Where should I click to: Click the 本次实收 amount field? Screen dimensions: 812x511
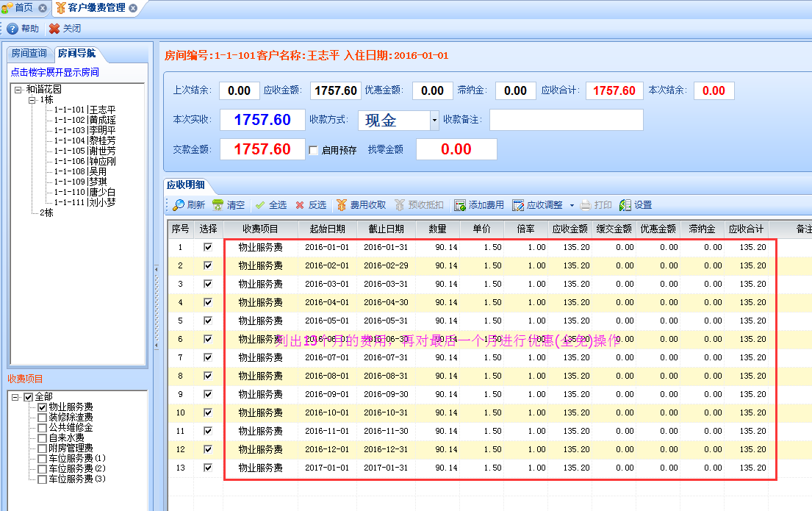[x=262, y=121]
